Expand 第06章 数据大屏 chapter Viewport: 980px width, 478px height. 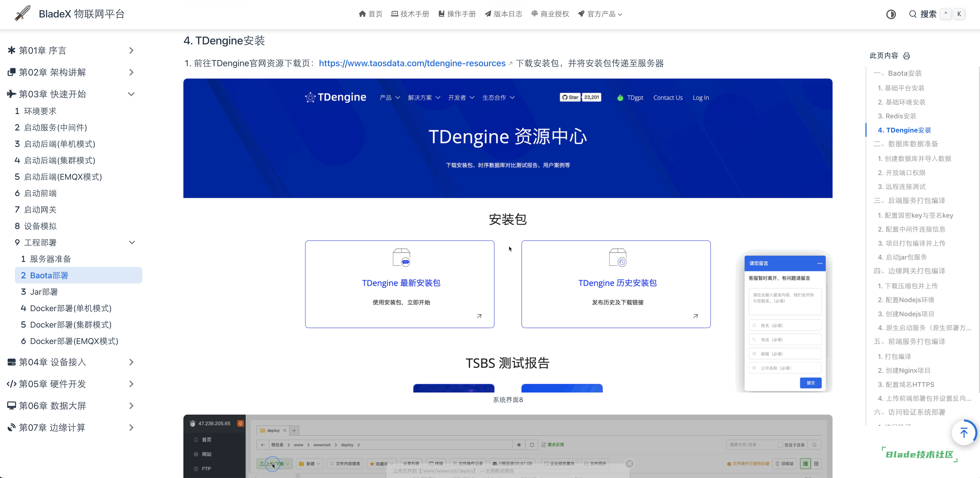click(71, 406)
